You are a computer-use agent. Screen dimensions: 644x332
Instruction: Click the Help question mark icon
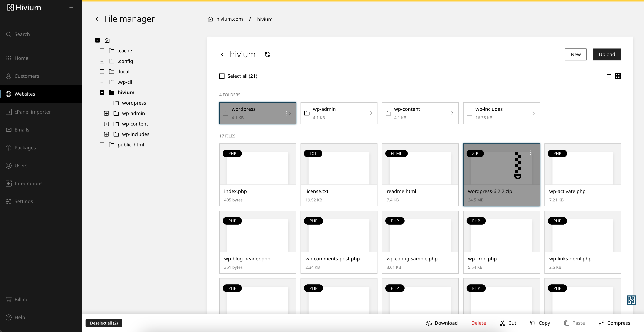tap(9, 317)
